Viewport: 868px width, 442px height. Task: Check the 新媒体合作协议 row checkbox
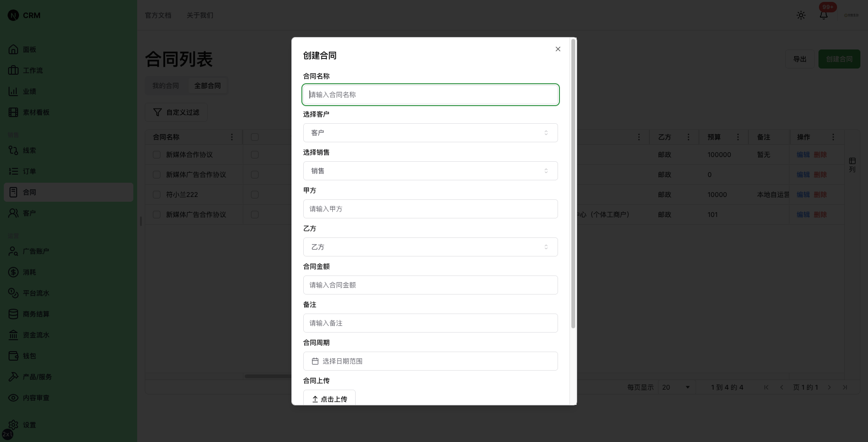pyautogui.click(x=156, y=154)
